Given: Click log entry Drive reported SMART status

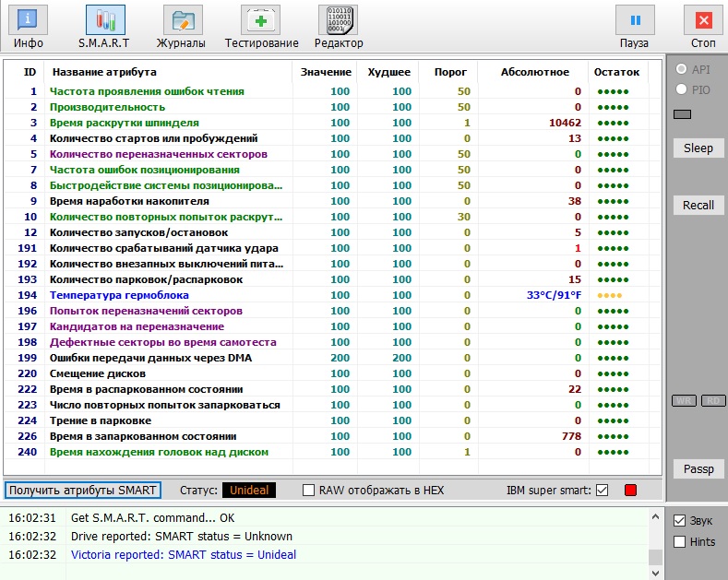Looking at the screenshot, I should [181, 537].
